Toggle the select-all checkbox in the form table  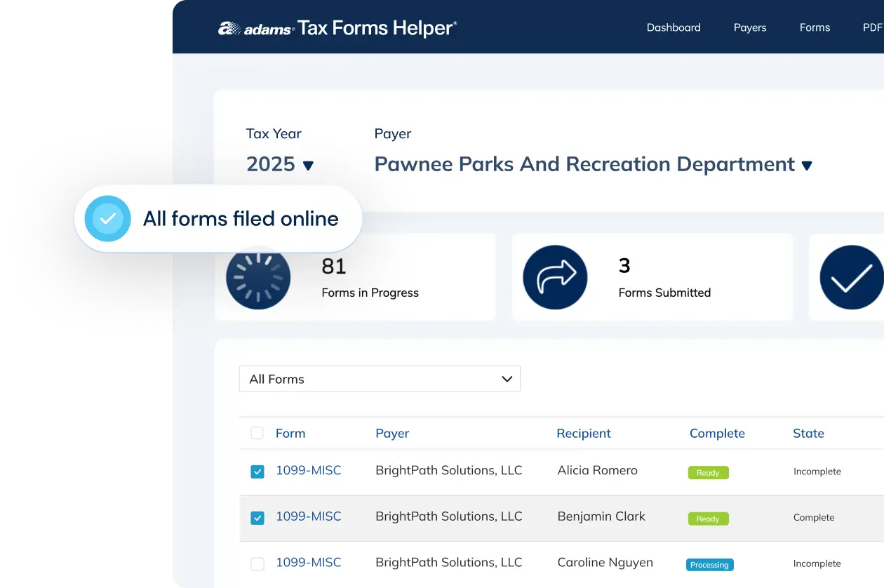pos(257,433)
